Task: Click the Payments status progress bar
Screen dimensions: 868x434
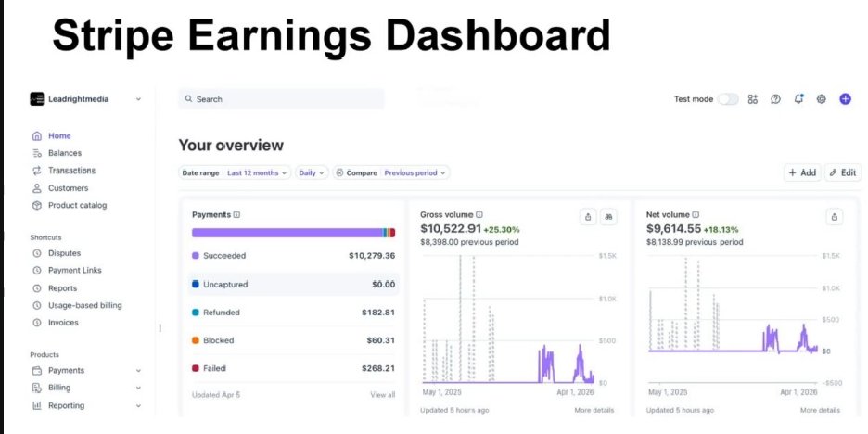Action: point(293,233)
